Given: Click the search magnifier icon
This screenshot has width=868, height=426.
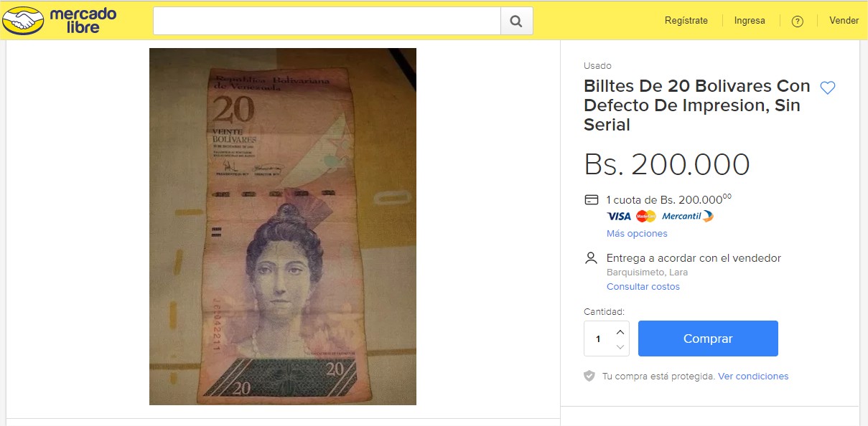Looking at the screenshot, I should [516, 21].
